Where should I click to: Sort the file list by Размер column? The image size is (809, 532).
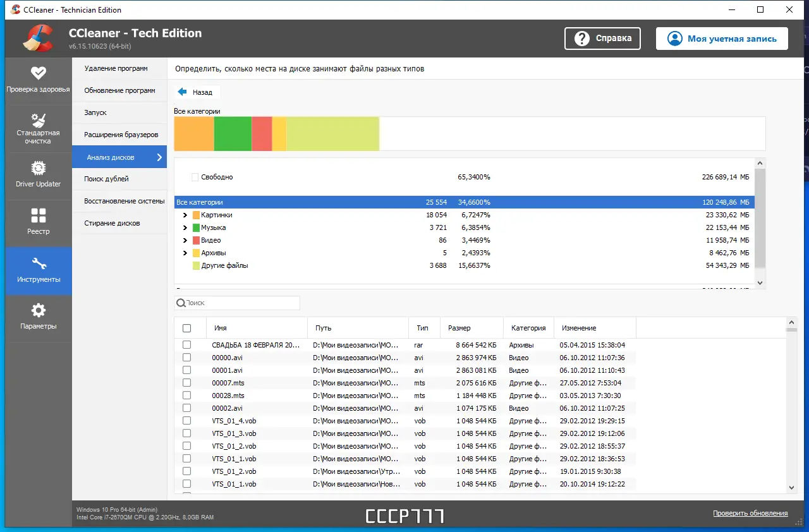[x=472, y=328]
